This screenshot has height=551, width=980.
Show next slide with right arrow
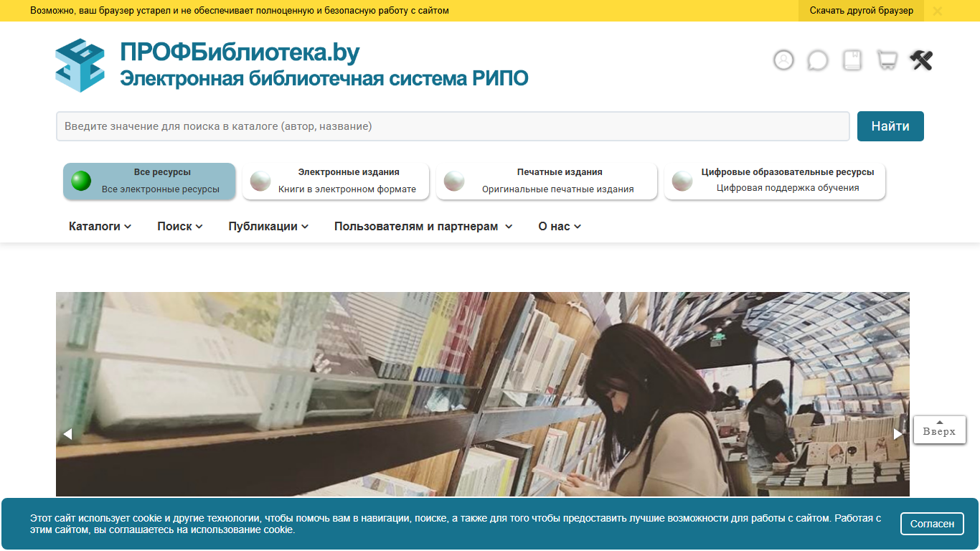(897, 433)
